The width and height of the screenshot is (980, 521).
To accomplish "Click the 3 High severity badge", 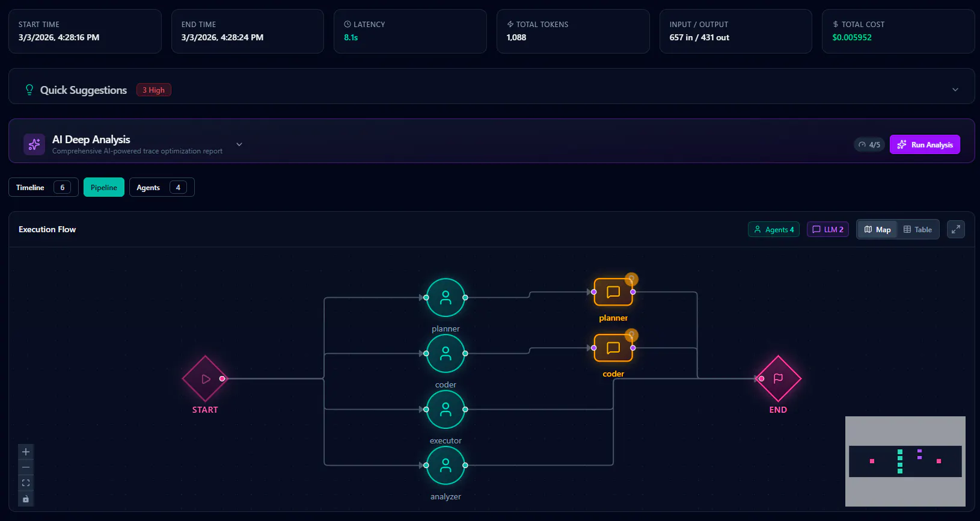I will click(154, 90).
